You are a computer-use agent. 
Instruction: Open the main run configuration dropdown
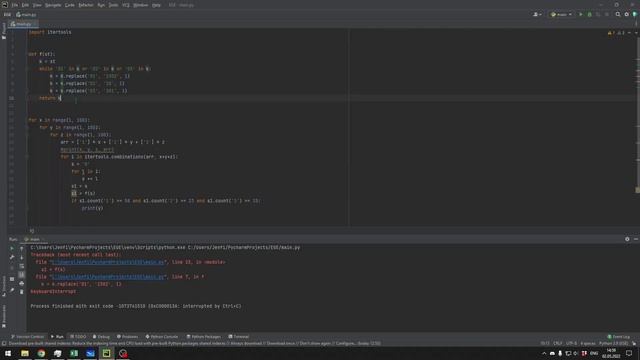click(561, 15)
